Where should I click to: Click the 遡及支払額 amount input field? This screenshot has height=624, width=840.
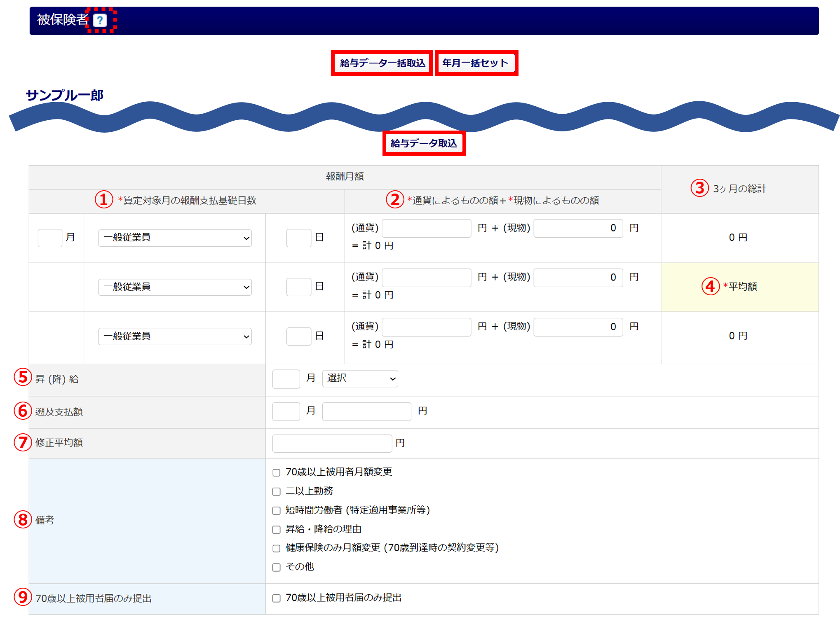point(366,411)
